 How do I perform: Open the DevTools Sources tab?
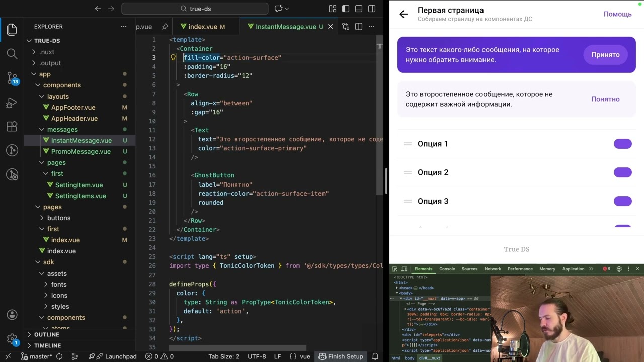tap(469, 269)
